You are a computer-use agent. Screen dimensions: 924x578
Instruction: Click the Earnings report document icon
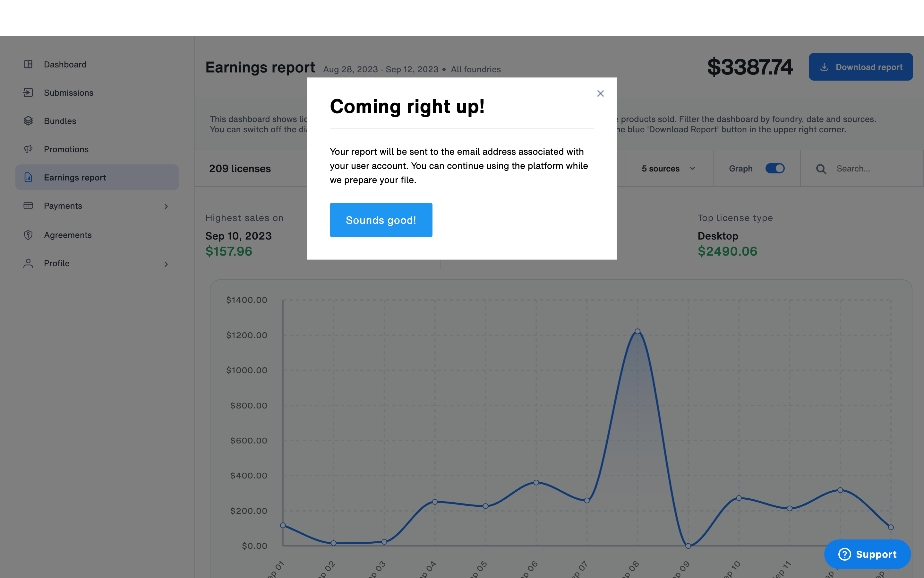pyautogui.click(x=28, y=177)
